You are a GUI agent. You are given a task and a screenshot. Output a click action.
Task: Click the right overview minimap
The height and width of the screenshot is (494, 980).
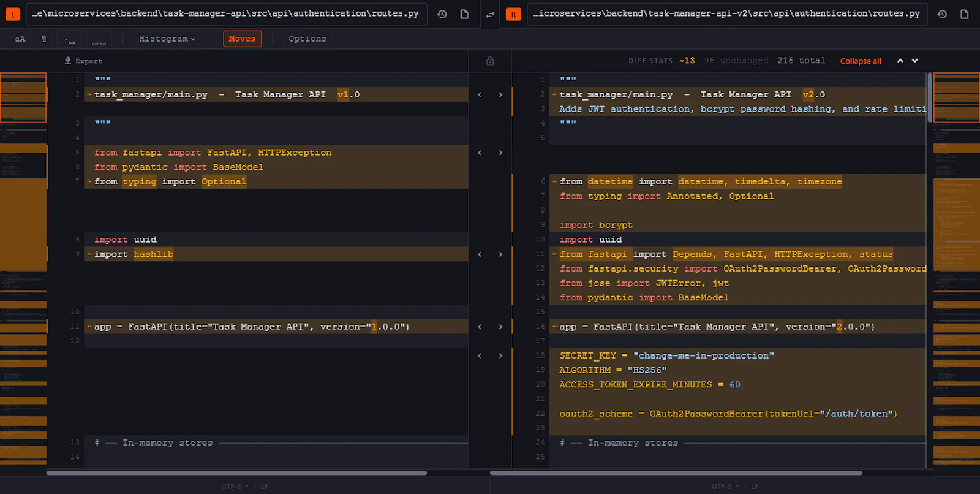coord(956,270)
